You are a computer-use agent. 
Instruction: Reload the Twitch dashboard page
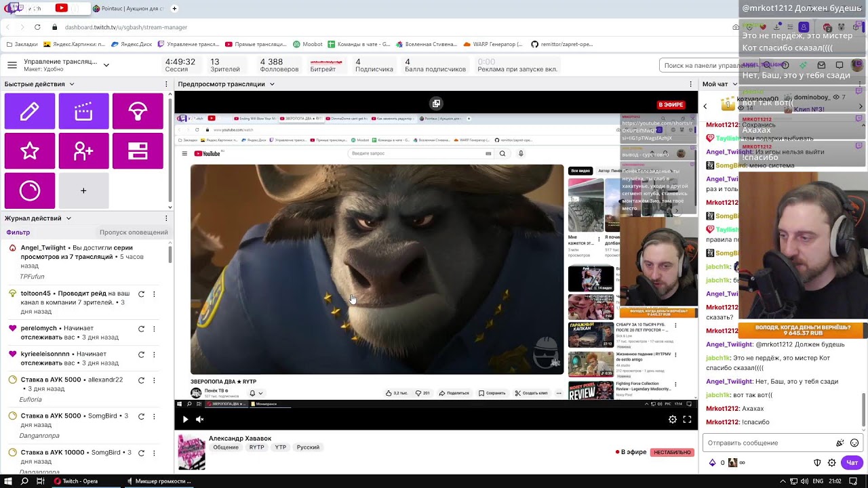tap(37, 27)
